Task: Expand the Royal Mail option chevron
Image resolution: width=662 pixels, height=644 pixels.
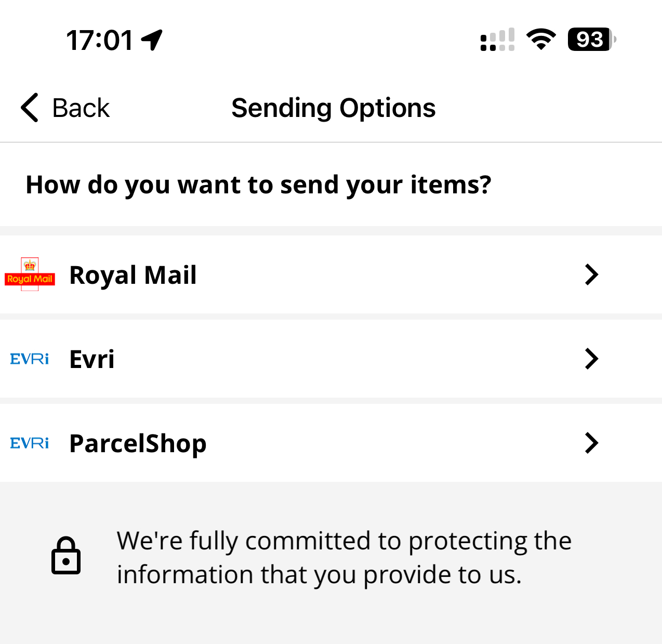Action: point(591,274)
